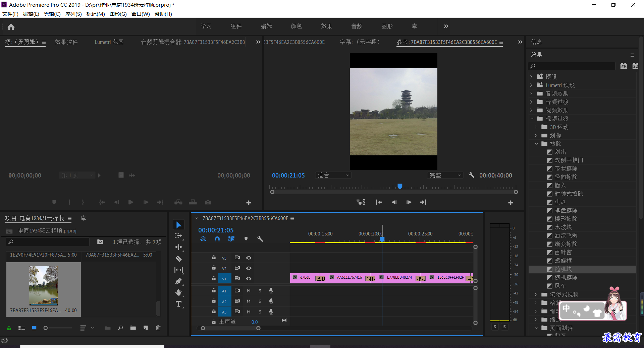Hide track V1 with eye icon
Image resolution: width=644 pixels, height=348 pixels.
coord(249,278)
